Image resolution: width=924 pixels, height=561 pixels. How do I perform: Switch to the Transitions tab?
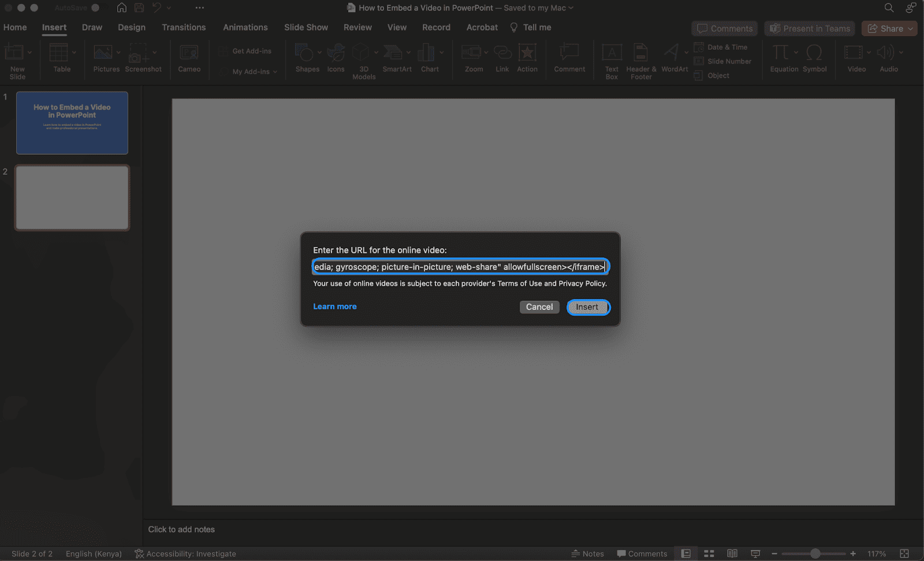tap(184, 27)
